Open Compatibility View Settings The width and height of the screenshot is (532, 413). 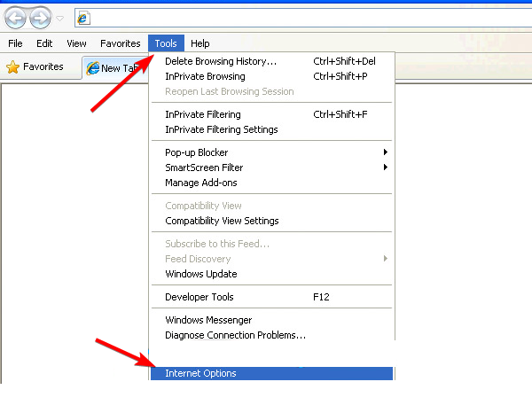[x=272, y=221]
